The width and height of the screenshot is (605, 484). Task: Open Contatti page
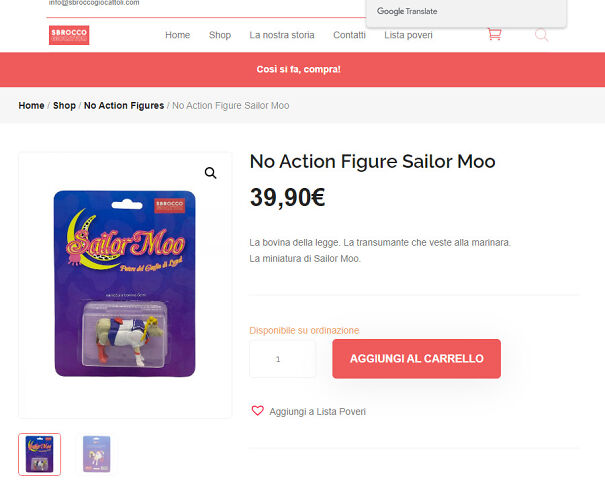point(349,35)
